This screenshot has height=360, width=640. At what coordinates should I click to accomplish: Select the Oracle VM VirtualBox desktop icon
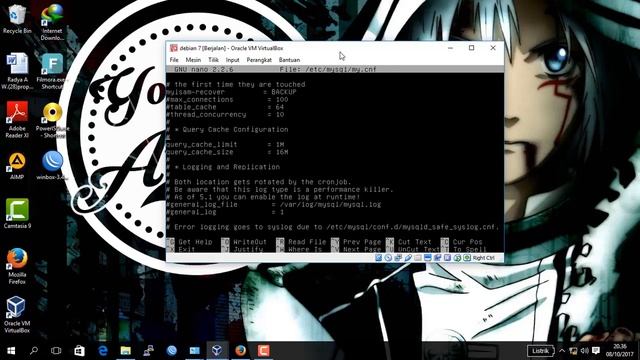pyautogui.click(x=17, y=315)
